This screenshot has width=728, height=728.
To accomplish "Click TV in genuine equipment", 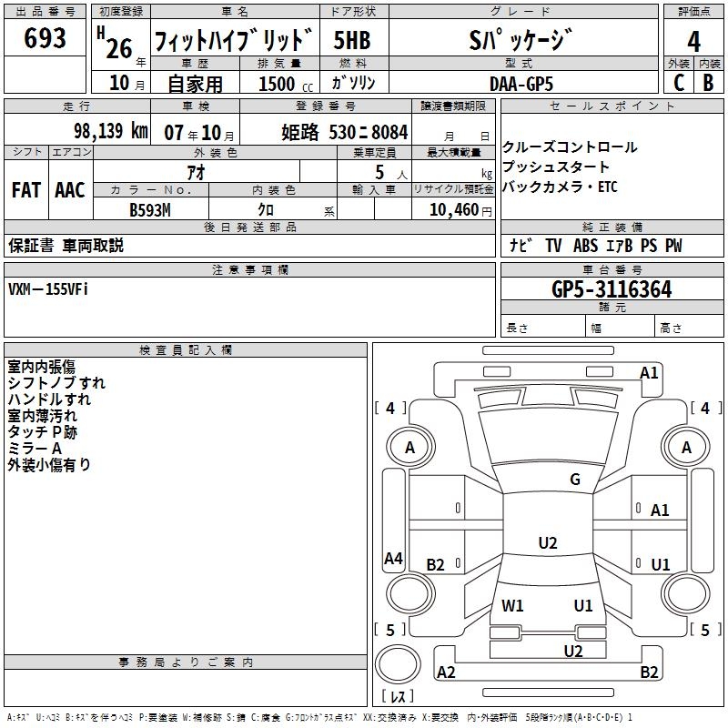I will pyautogui.click(x=553, y=246).
